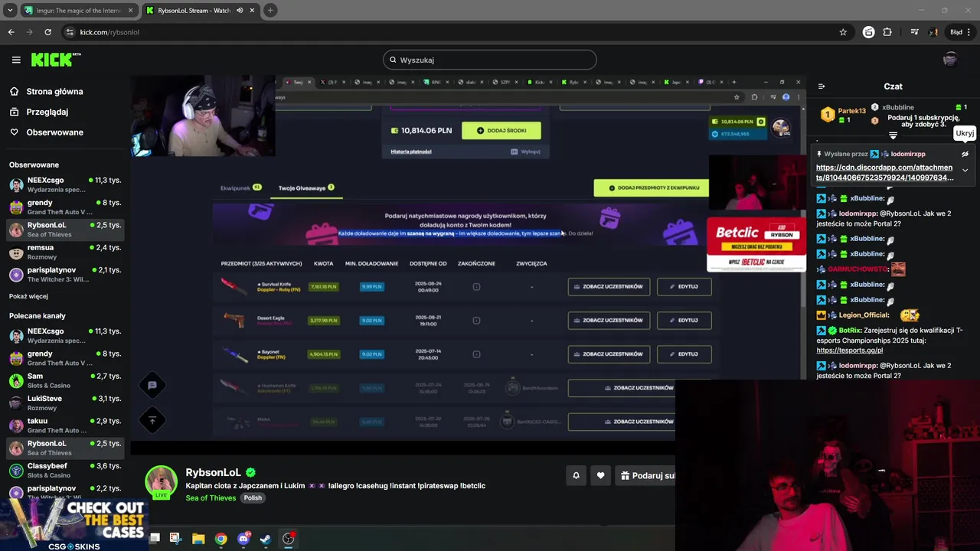This screenshot has width=980, height=551.
Task: Click Legion_Official chat username
Action: click(864, 315)
